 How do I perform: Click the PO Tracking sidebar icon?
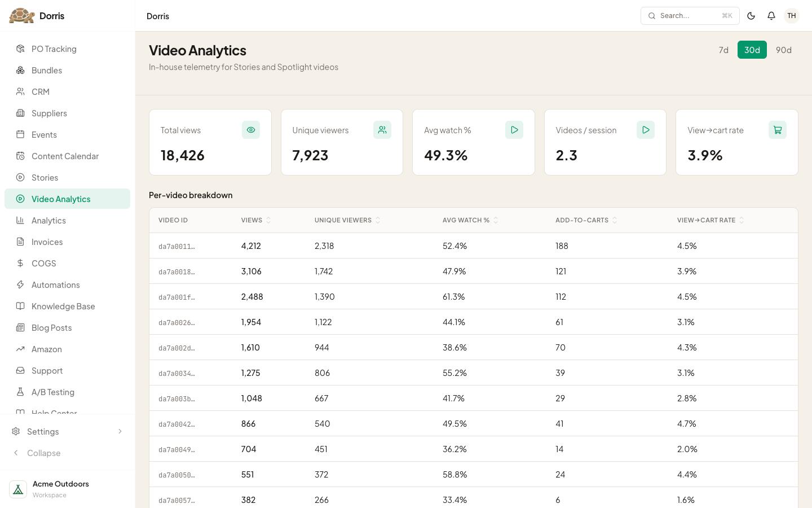(x=20, y=49)
